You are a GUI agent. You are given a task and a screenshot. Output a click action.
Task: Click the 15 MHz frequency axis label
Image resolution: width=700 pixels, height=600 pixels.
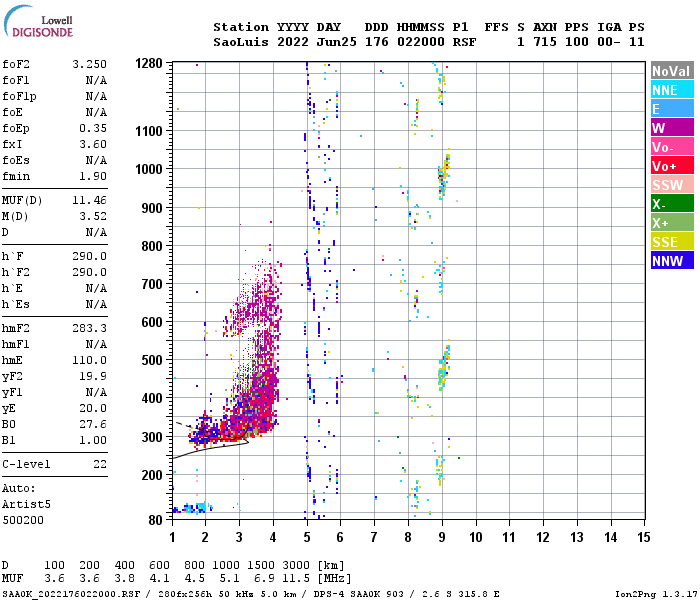click(x=643, y=537)
